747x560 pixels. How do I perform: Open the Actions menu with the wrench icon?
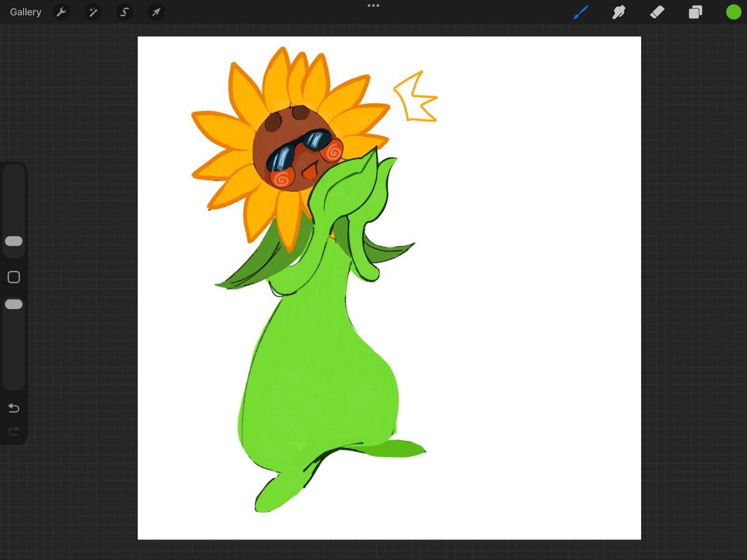tap(61, 12)
